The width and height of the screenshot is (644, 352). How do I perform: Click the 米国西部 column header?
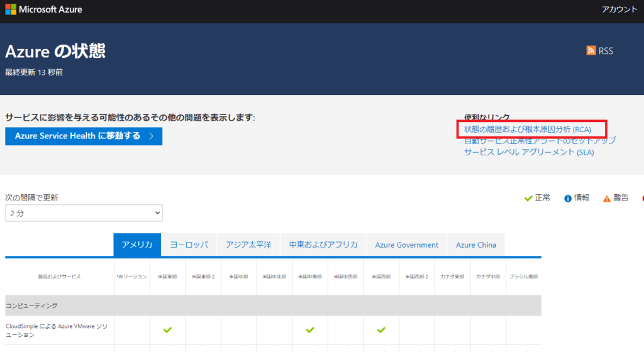tap(381, 277)
